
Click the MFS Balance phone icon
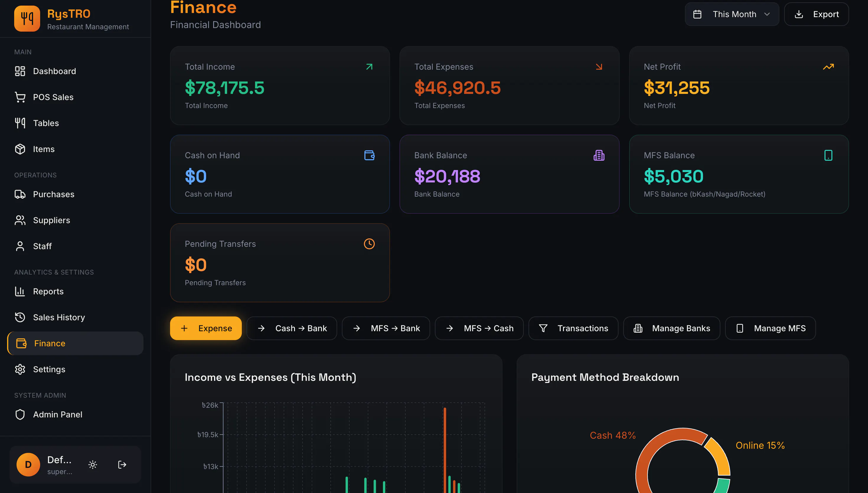(x=828, y=155)
